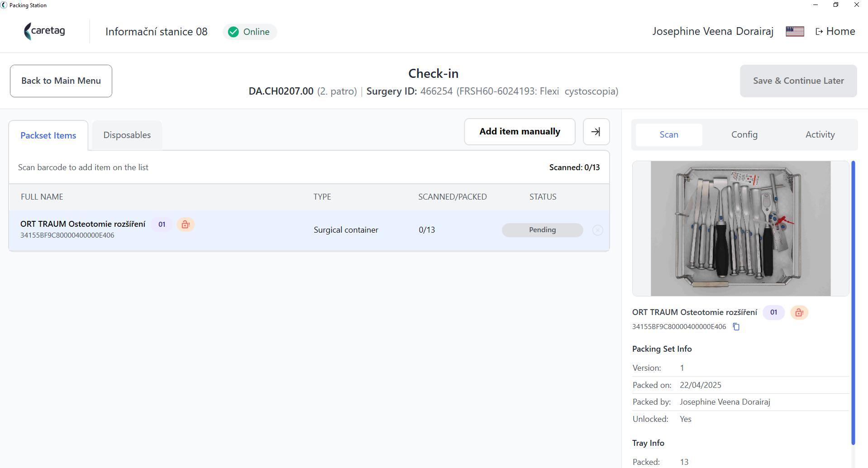Click the green Online status checkmark
Screen dimensions: 868x468
pyautogui.click(x=234, y=32)
